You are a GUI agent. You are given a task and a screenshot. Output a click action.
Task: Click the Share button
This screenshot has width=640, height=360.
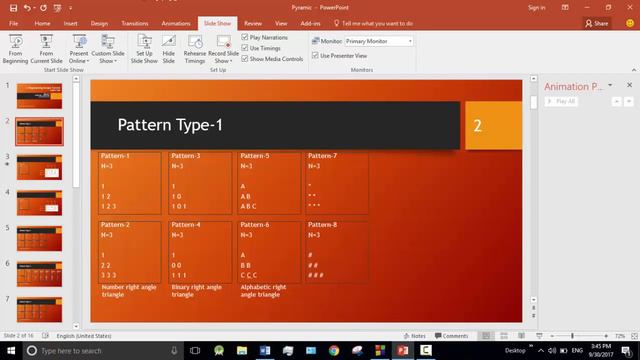pos(597,24)
